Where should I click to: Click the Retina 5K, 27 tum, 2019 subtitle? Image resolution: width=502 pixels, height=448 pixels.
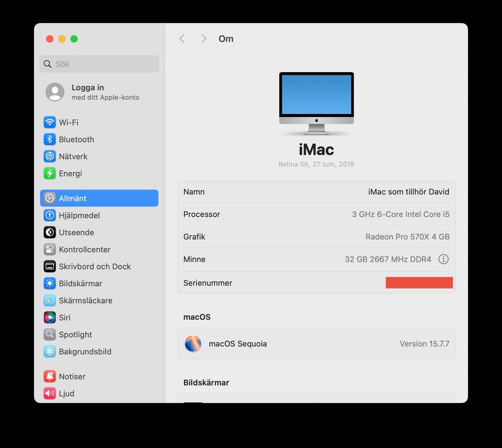click(316, 164)
